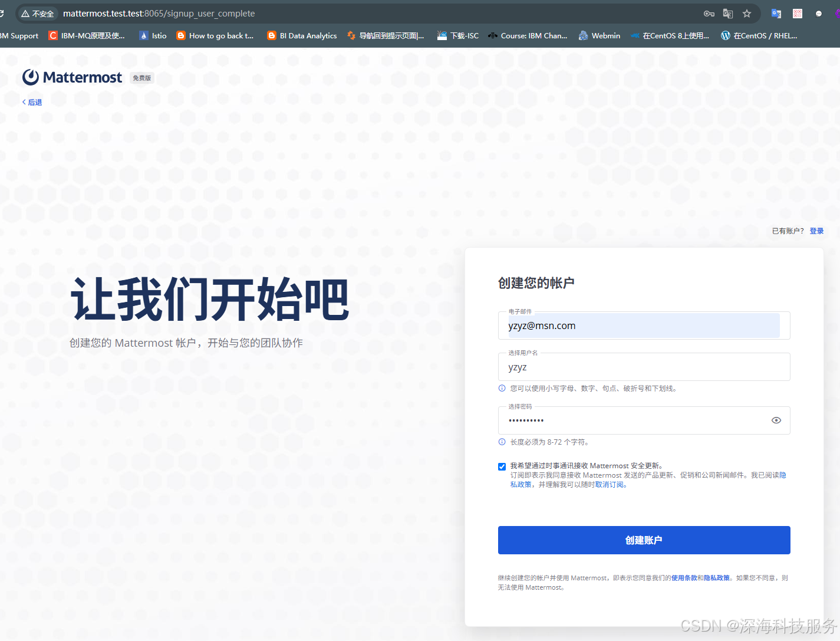Open Course: IBM Chan bookmark

click(528, 35)
